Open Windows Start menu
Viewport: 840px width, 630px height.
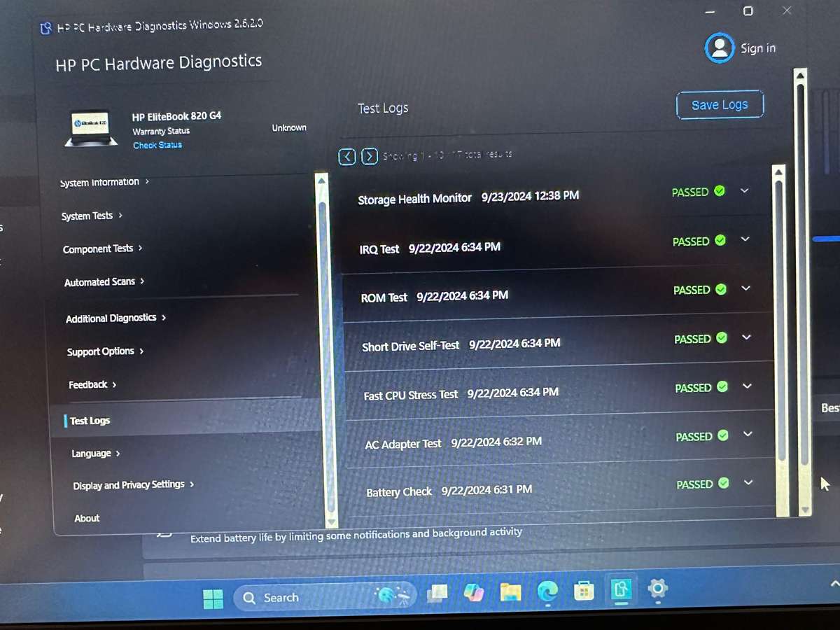(213, 598)
